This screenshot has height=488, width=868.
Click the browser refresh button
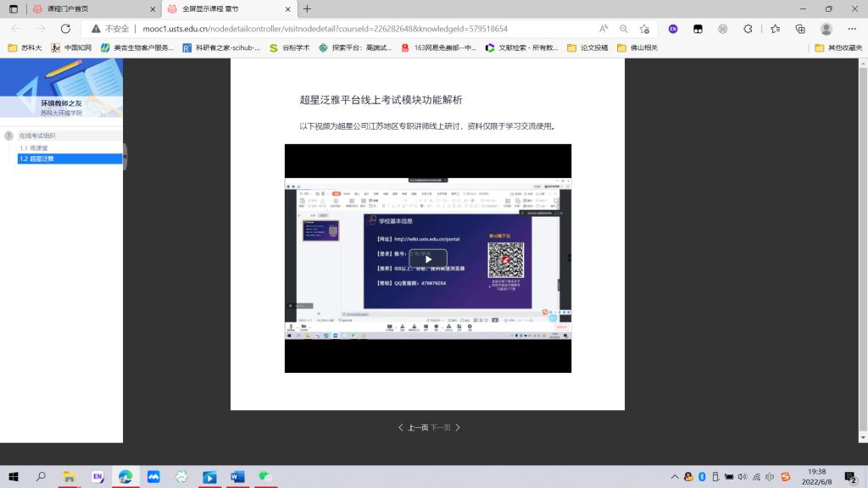65,29
